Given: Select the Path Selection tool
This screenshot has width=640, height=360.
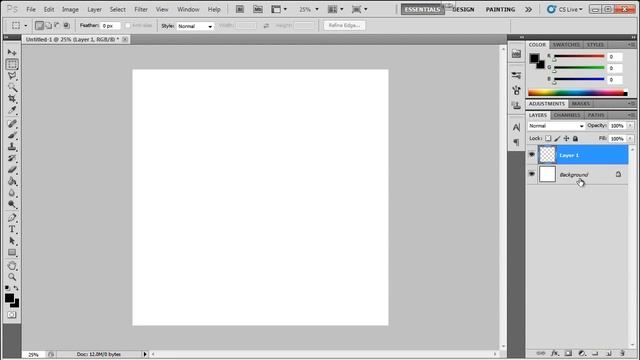Looking at the screenshot, I should pos(12,241).
